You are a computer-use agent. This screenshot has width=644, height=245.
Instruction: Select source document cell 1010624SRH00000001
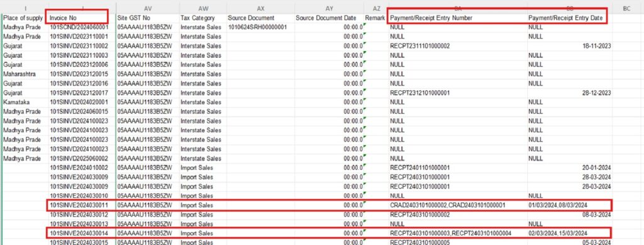260,27
